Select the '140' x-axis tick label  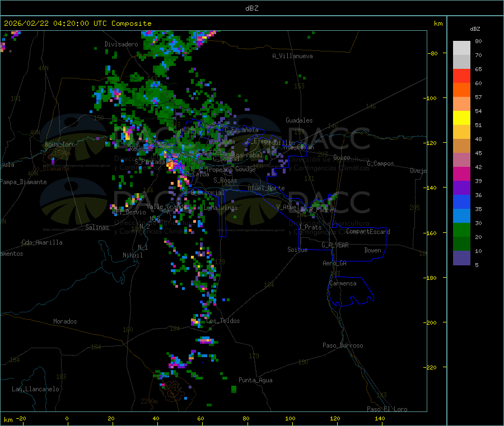tap(380, 419)
